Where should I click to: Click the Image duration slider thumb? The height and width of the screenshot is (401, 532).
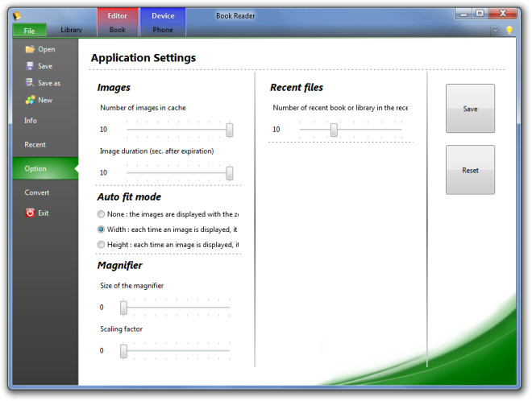pos(230,173)
